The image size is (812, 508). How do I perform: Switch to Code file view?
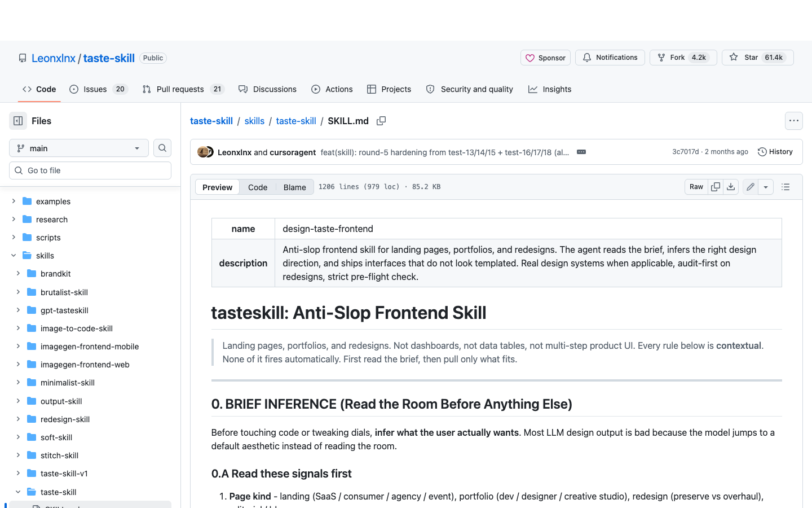258,187
